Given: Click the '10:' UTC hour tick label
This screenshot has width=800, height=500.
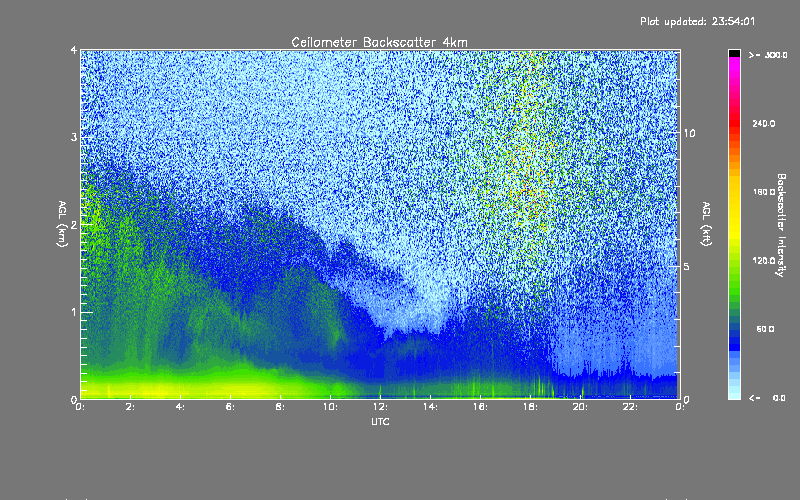Looking at the screenshot, I should pyautogui.click(x=330, y=407).
